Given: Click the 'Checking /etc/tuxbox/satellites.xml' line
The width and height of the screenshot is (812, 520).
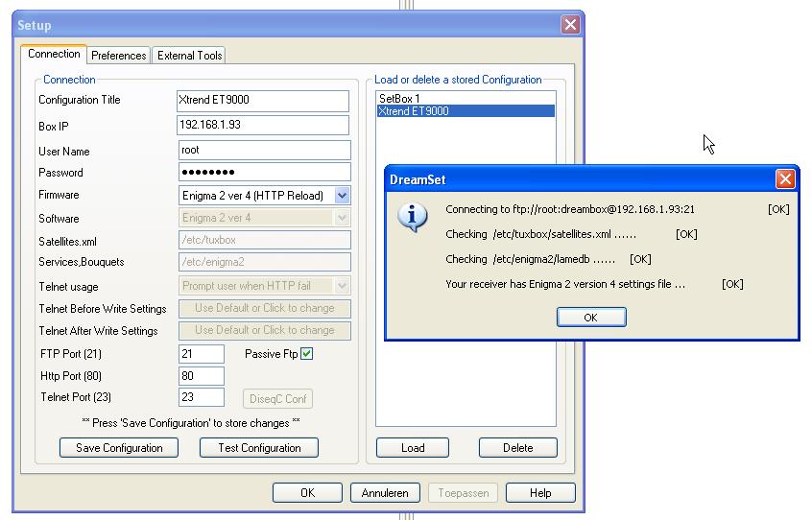Looking at the screenshot, I should [571, 234].
